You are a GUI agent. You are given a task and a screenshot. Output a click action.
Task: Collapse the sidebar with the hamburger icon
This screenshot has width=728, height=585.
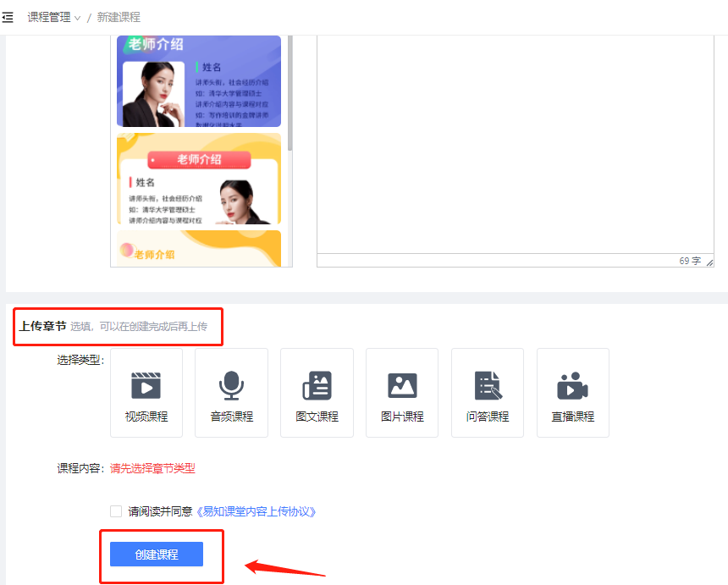coord(8,18)
